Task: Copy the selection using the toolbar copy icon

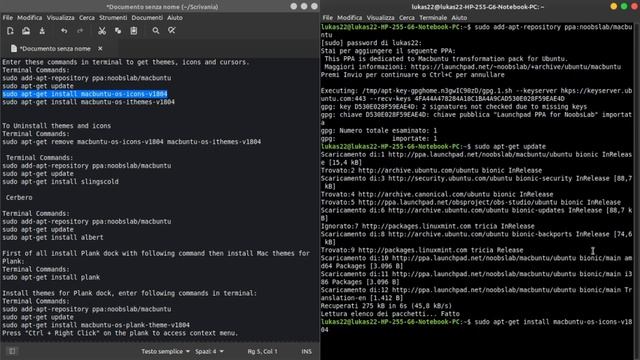Action: pos(118,31)
